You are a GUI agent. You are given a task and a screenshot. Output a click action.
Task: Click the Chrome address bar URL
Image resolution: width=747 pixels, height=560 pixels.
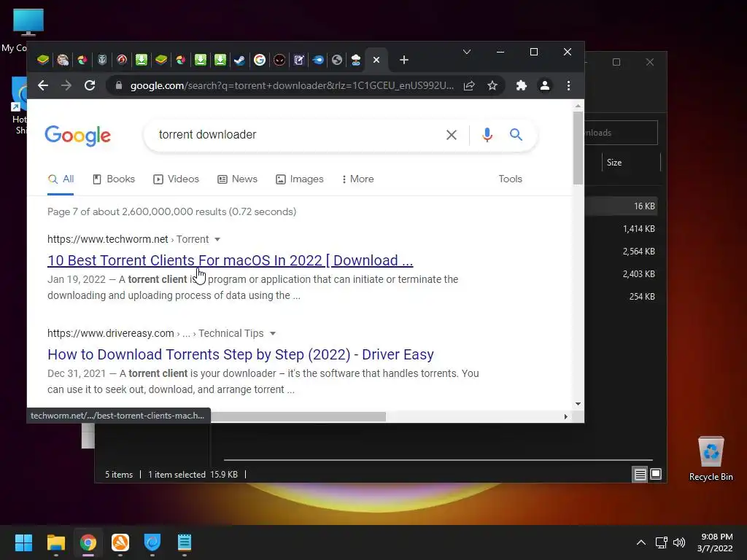point(292,86)
